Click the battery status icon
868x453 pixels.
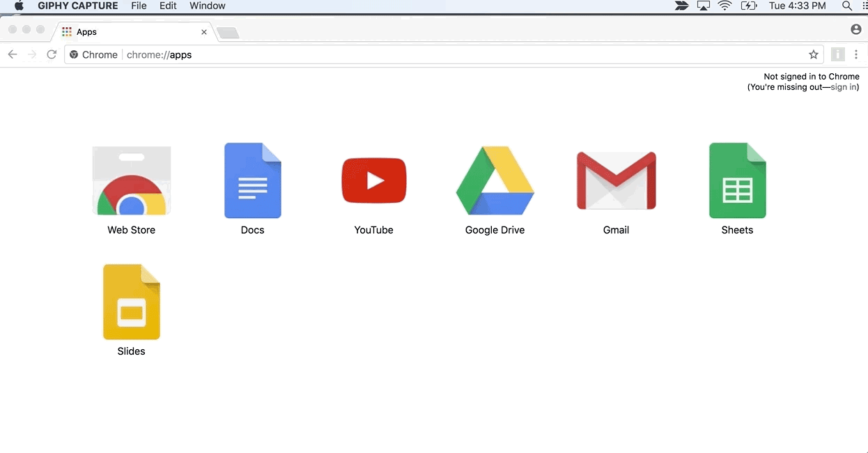point(749,6)
